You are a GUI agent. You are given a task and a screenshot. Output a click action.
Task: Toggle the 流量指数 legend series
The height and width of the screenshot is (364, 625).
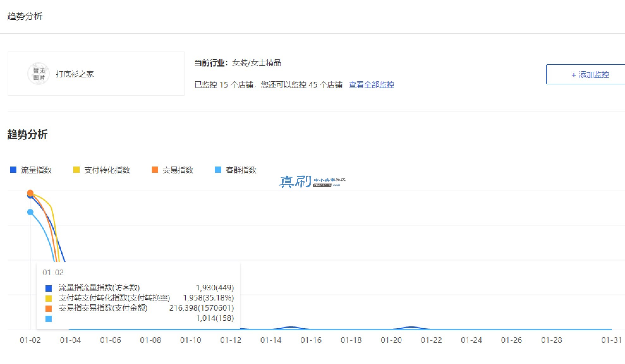coord(31,170)
